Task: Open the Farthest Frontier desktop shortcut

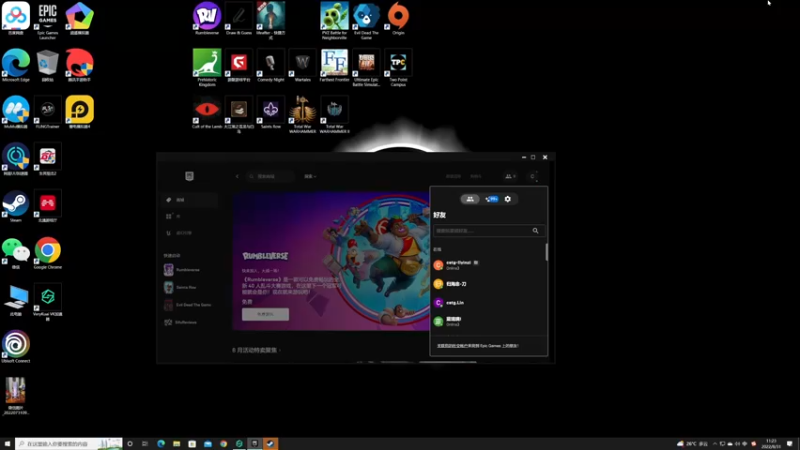Action: point(334,65)
